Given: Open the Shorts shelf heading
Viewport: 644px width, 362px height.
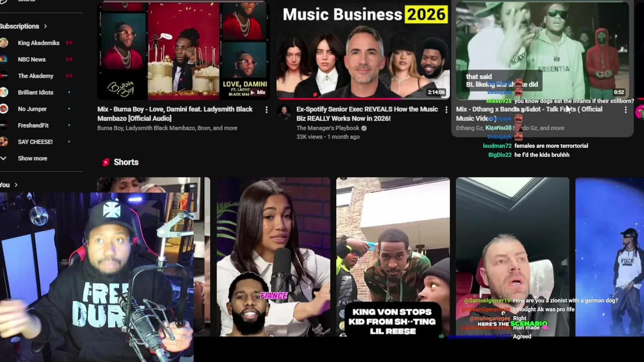Looking at the screenshot, I should click(126, 162).
